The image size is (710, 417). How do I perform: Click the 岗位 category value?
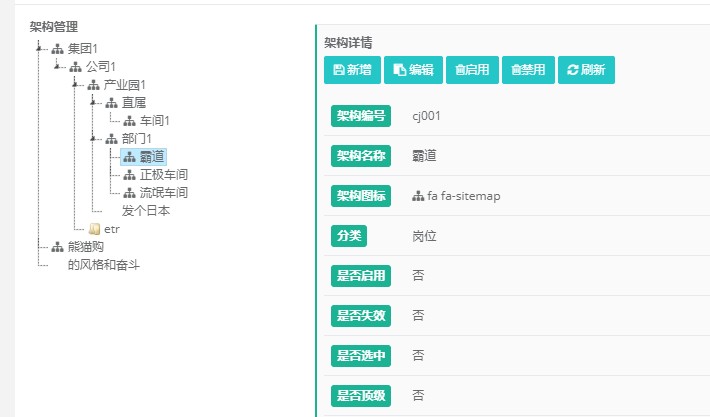tap(424, 236)
